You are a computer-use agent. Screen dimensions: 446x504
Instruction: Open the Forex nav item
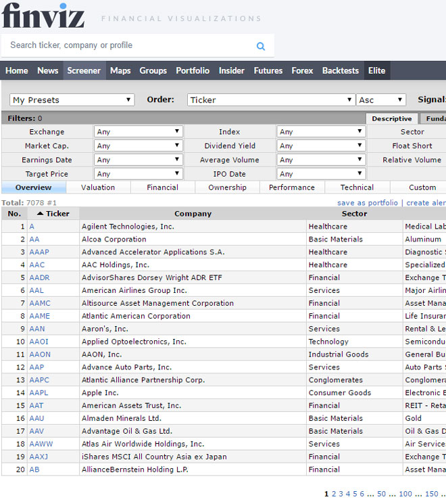click(302, 70)
